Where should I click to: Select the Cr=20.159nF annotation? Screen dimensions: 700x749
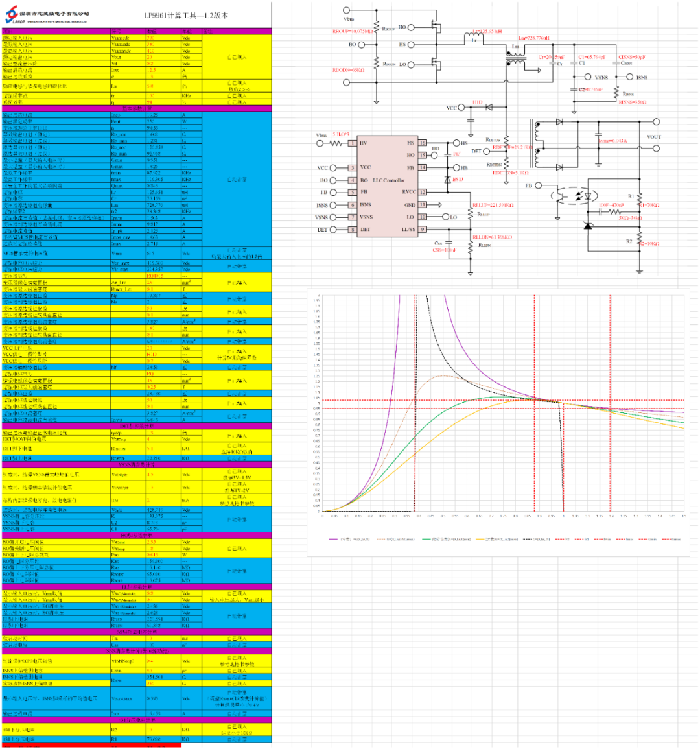[x=551, y=57]
